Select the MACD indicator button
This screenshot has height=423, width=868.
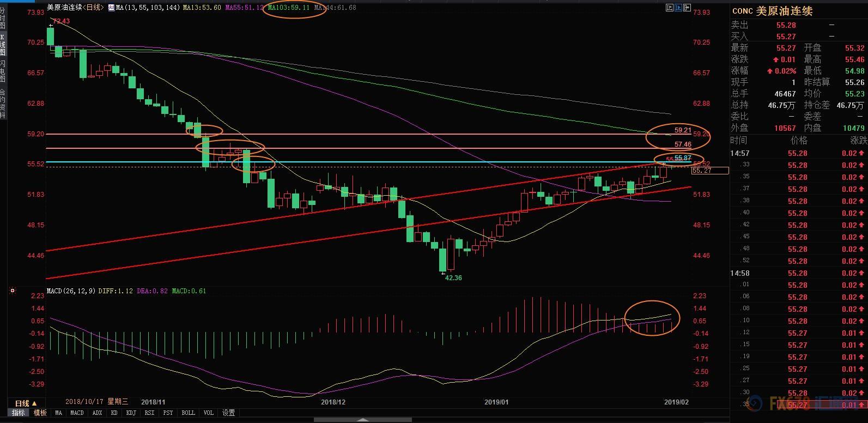(x=77, y=413)
